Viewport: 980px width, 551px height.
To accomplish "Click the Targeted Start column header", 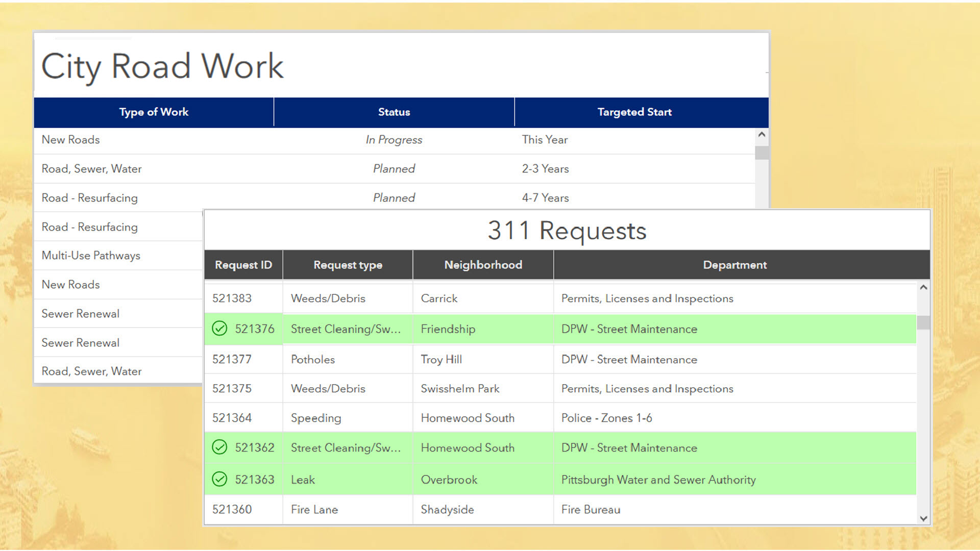I will (634, 112).
